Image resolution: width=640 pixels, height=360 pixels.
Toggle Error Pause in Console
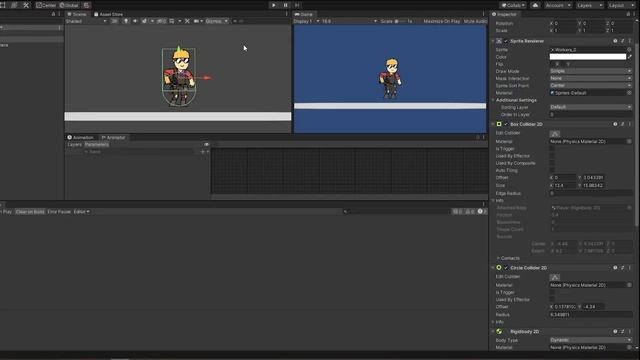coord(59,212)
